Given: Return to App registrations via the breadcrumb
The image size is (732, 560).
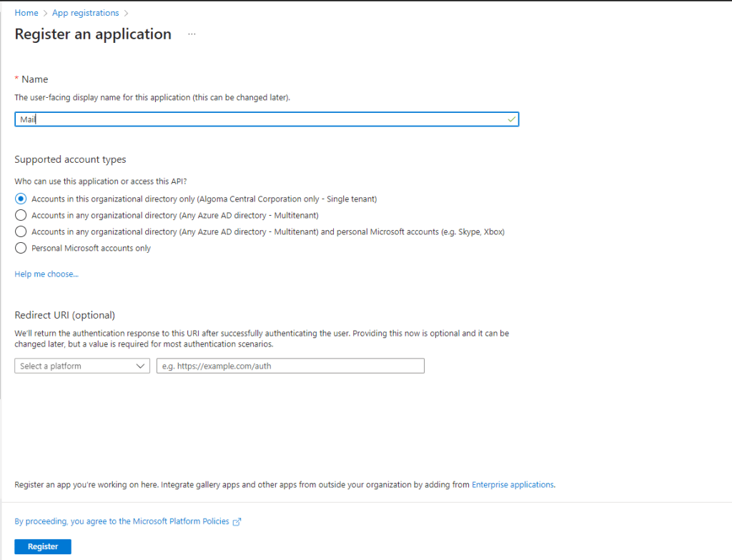Looking at the screenshot, I should click(85, 12).
